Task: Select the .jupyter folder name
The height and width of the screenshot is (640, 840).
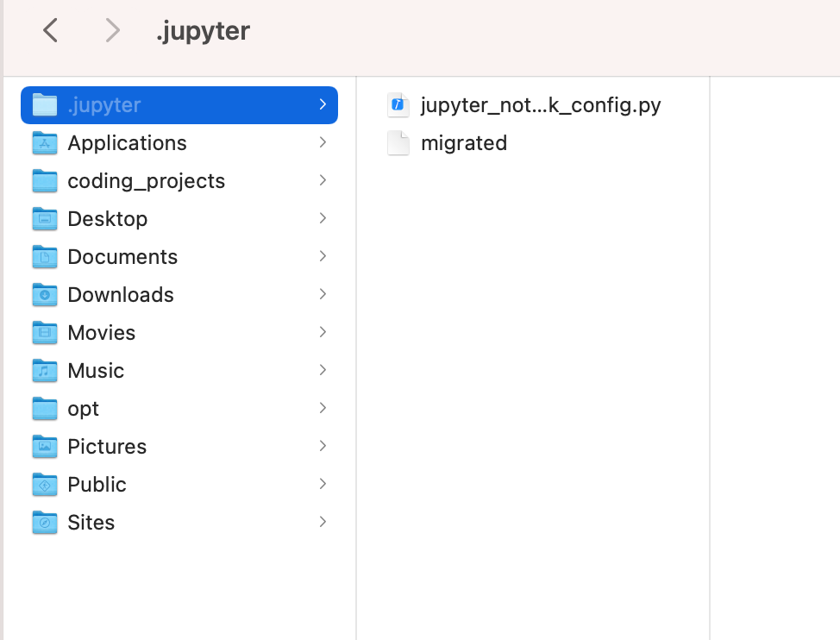Action: click(104, 105)
